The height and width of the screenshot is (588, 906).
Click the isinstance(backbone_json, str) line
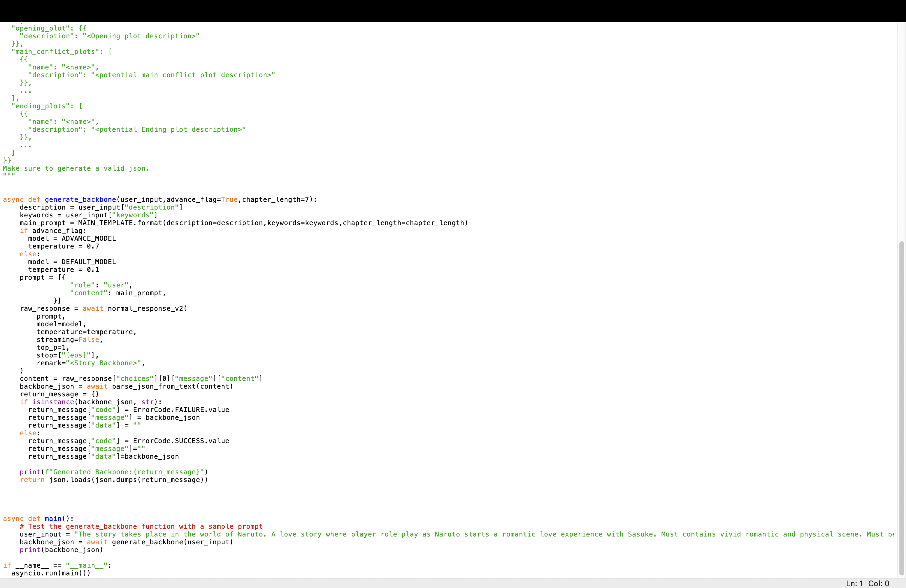click(x=90, y=402)
